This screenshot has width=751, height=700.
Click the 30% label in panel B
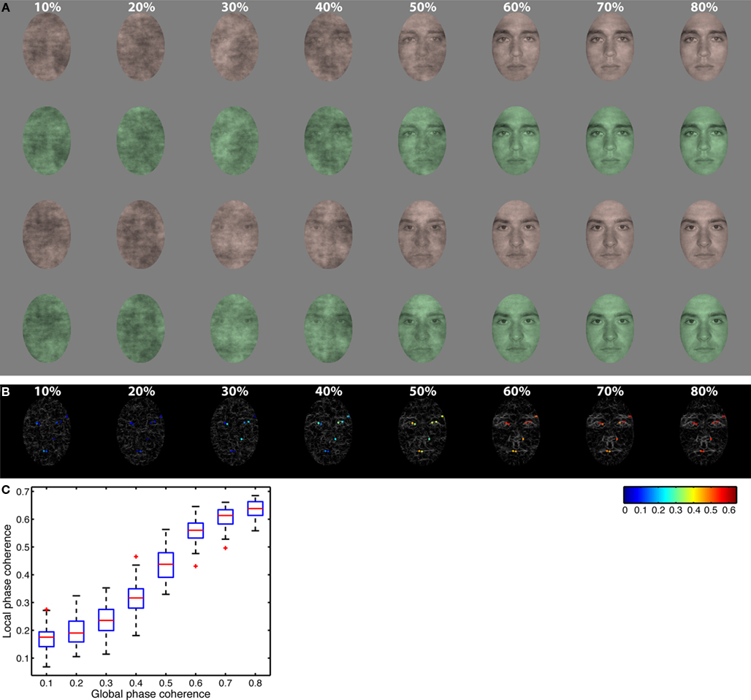tap(235, 392)
